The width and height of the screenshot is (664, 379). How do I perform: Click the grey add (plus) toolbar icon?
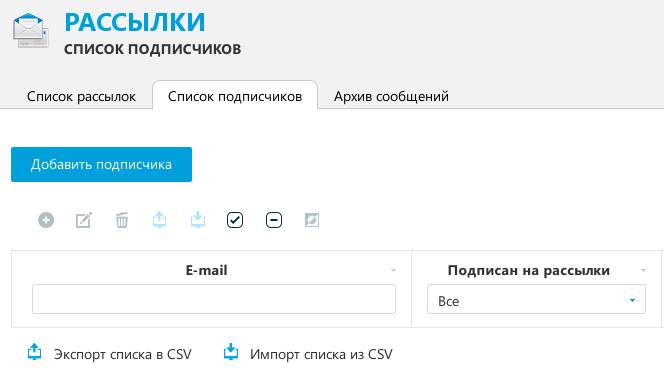click(46, 220)
